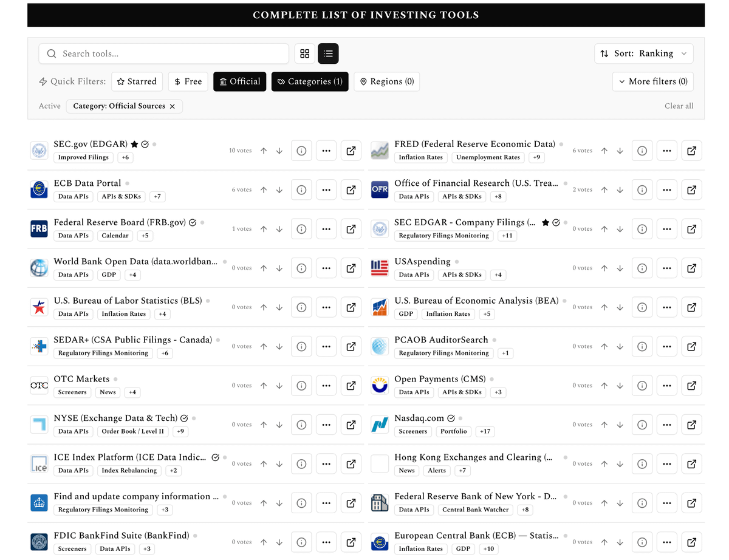Select Unemployment Rates tag on FRED row
Image resolution: width=729 pixels, height=560 pixels.
tap(488, 157)
